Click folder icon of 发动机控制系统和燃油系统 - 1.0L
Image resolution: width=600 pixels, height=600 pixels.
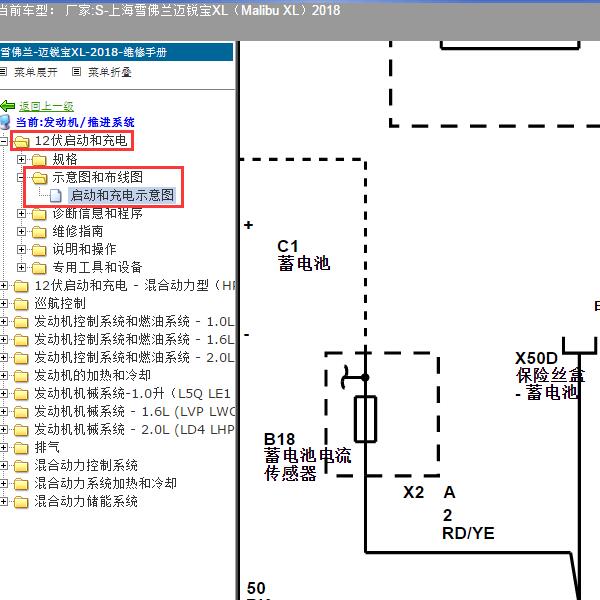[21, 322]
